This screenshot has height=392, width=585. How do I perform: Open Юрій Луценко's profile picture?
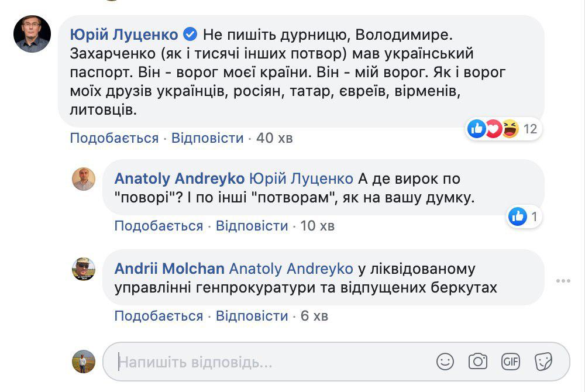[x=32, y=34]
